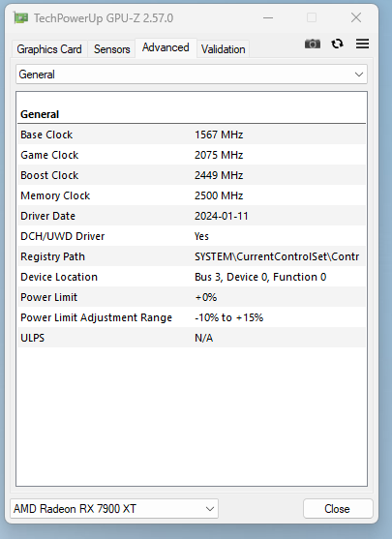Click the SYSTEM\CurrentControlSet registry value
392x539 pixels.
(277, 256)
